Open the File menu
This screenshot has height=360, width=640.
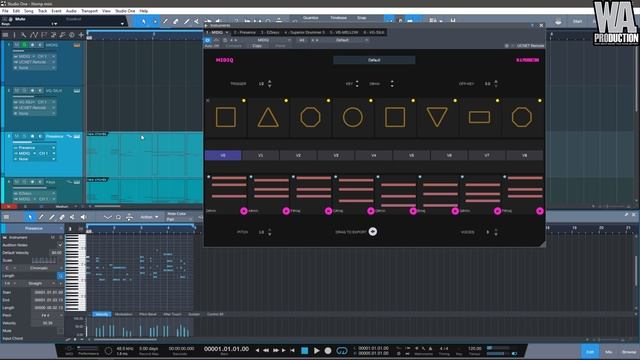pos(5,11)
